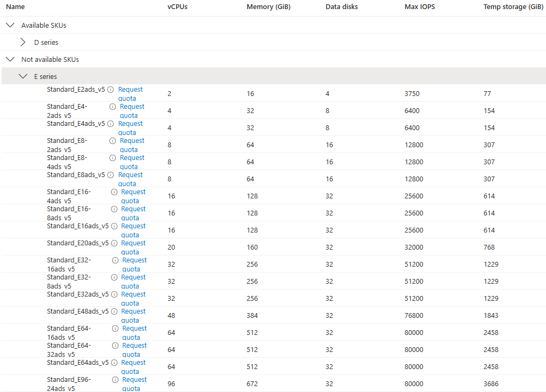Viewport: 546px width, 392px height.
Task: Click the Standard_E64ads_v5 size name
Action: tap(77, 363)
